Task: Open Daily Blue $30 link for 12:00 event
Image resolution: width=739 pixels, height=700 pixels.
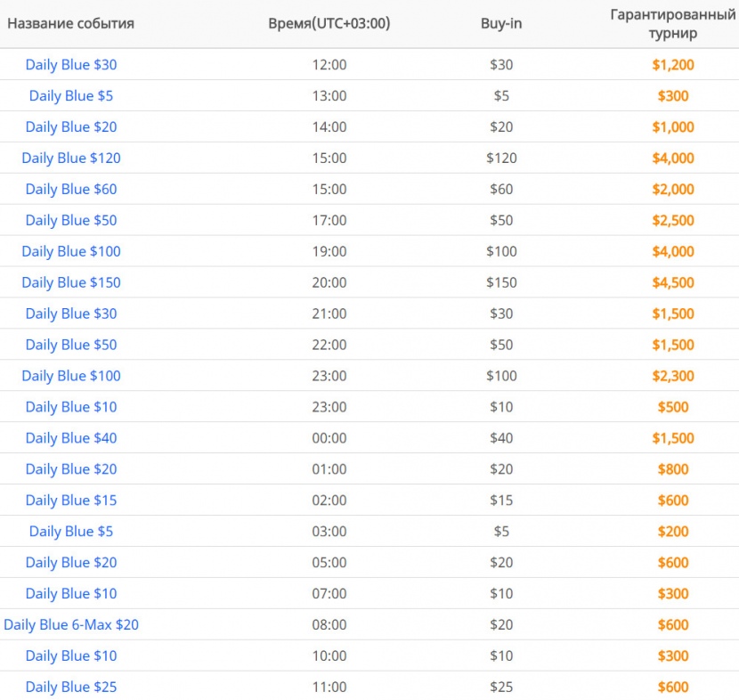Action: [x=71, y=65]
